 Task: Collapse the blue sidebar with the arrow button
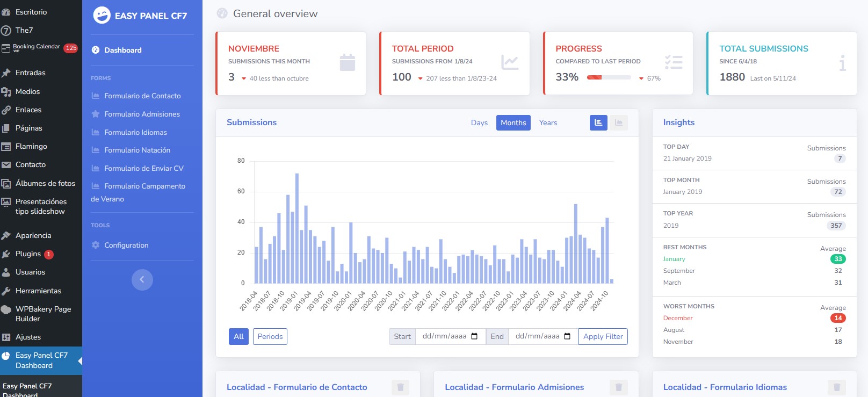[142, 279]
